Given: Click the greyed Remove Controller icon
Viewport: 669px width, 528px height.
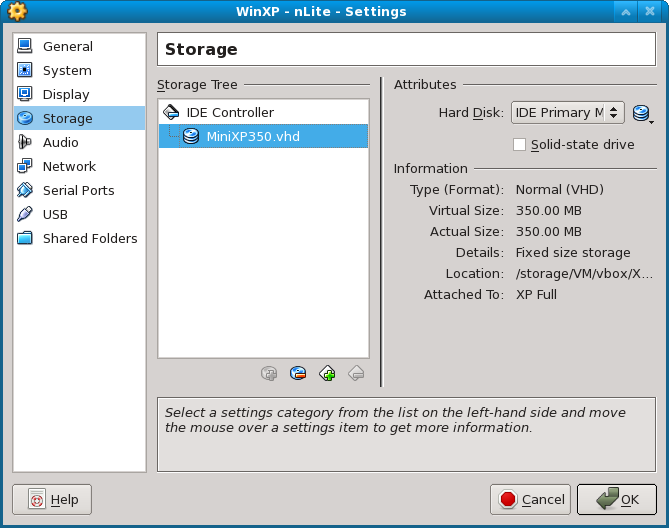Looking at the screenshot, I should point(356,374).
